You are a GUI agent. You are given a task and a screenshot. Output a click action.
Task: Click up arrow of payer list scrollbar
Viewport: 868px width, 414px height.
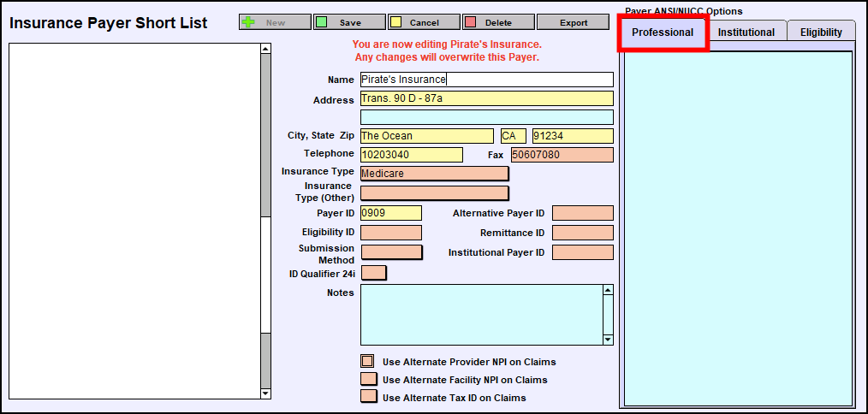tap(265, 49)
